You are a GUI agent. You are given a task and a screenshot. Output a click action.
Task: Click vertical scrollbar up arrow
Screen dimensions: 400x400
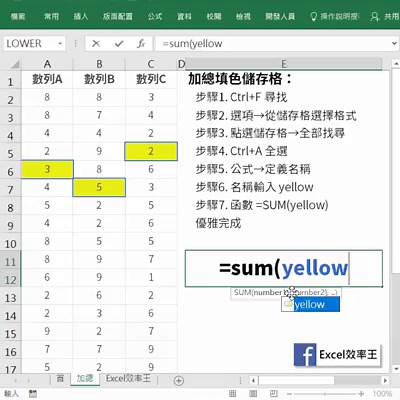[396, 63]
